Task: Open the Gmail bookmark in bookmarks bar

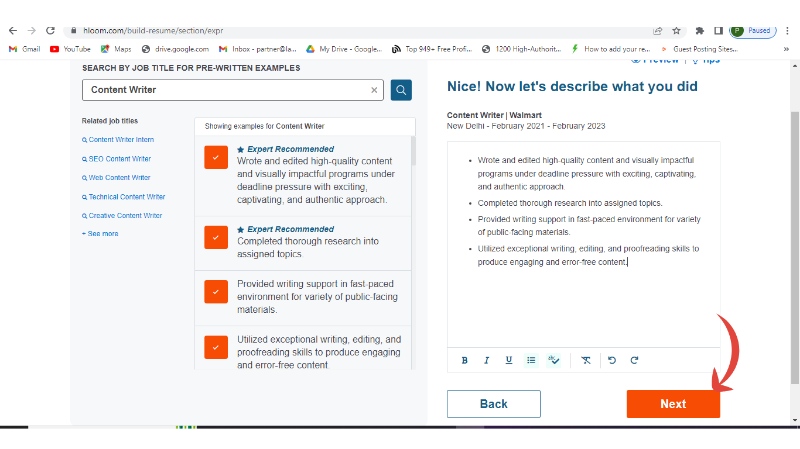Action: pyautogui.click(x=24, y=48)
